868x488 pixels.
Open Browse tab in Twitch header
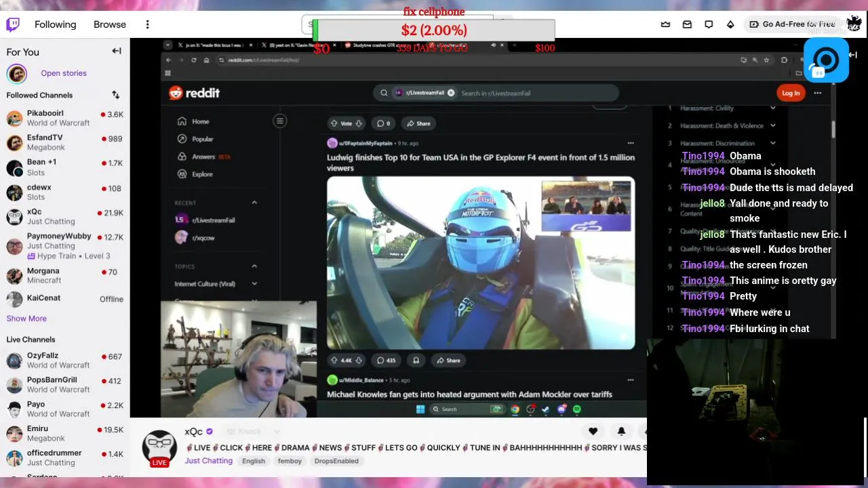pyautogui.click(x=110, y=24)
